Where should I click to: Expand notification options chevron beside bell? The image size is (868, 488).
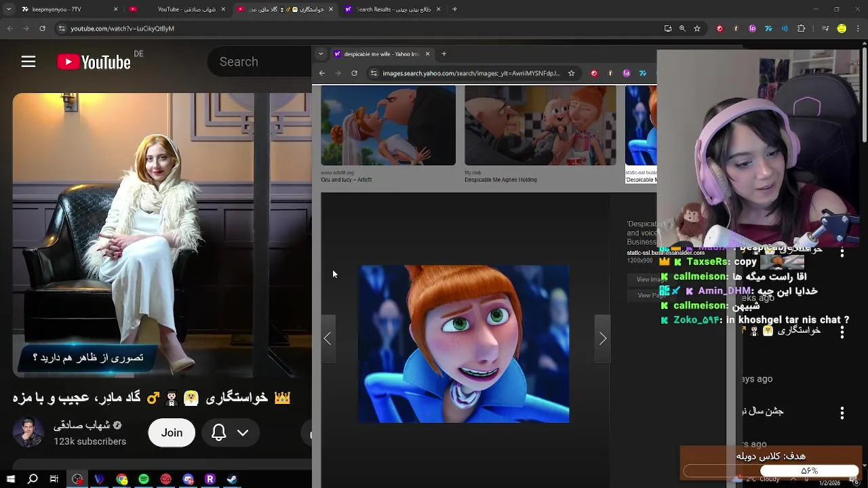[x=243, y=432]
